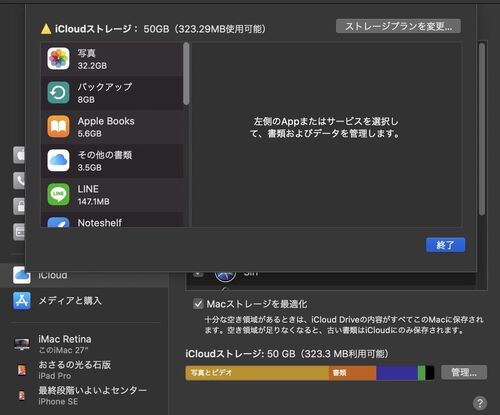This screenshot has height=415, width=500.
Task: Click the 管理 button
Action: tap(464, 372)
